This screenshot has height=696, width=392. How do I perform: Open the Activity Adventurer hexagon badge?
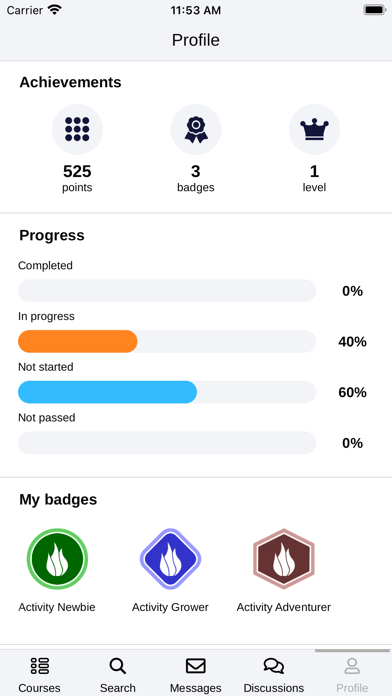(x=284, y=559)
